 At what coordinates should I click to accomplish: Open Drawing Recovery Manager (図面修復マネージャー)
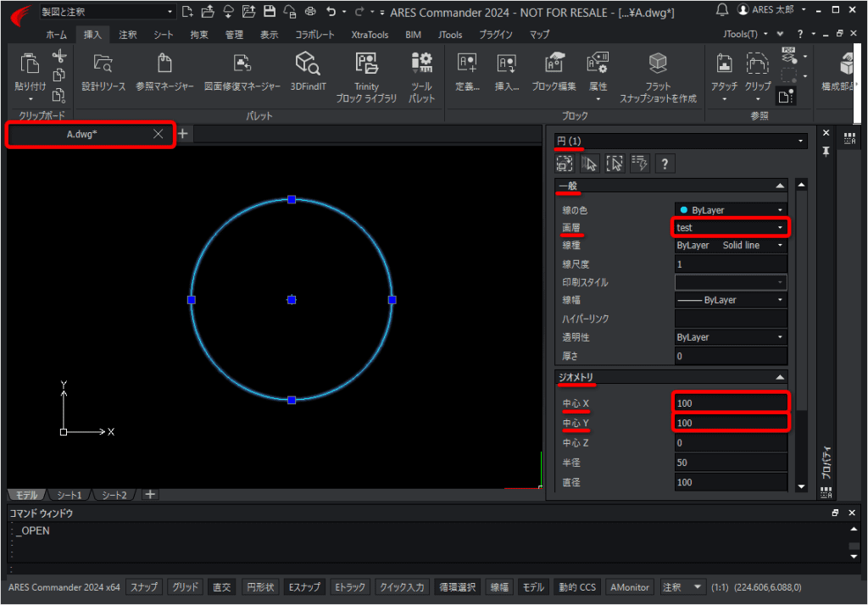242,72
